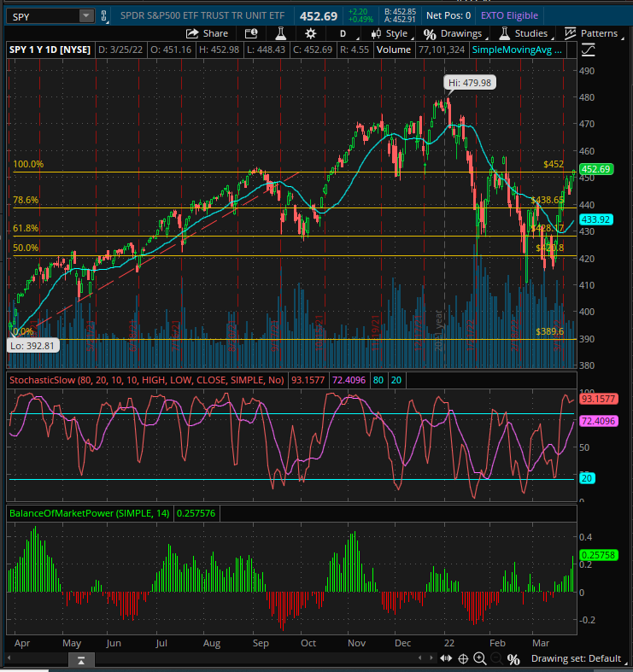Open the D timeframe dropdown
This screenshot has height=672, width=633.
click(343, 33)
